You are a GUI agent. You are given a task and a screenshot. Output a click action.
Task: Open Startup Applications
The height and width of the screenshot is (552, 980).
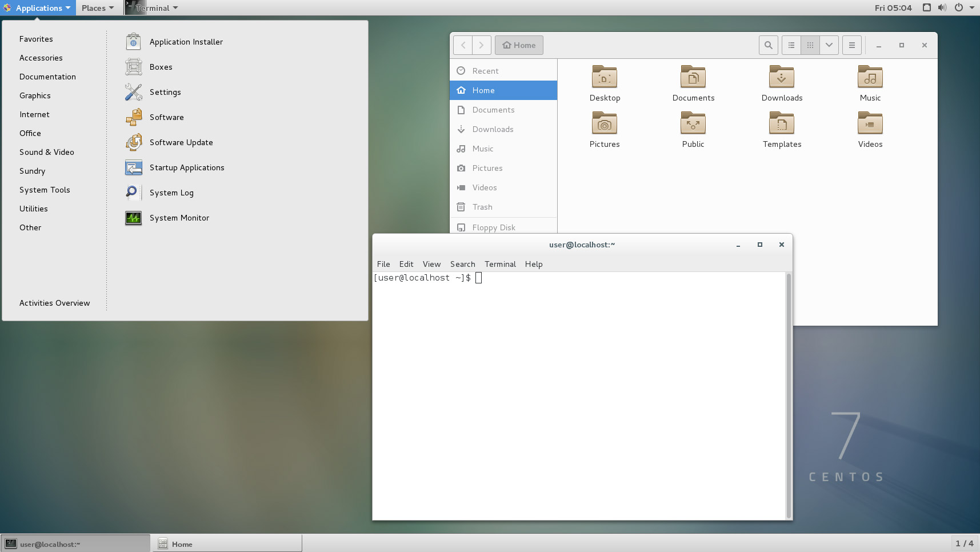click(187, 167)
